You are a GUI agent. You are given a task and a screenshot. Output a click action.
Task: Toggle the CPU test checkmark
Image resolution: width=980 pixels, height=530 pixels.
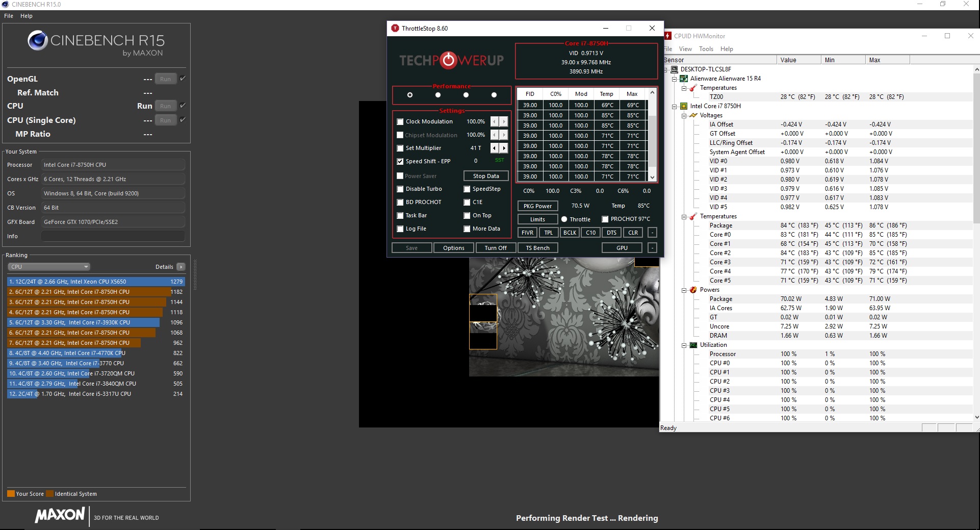[x=183, y=106]
